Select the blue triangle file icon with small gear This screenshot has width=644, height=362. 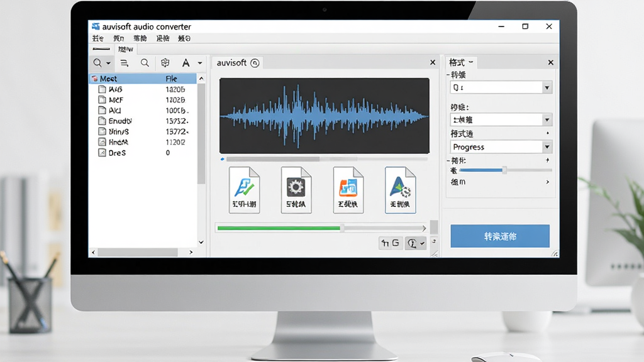(x=401, y=190)
